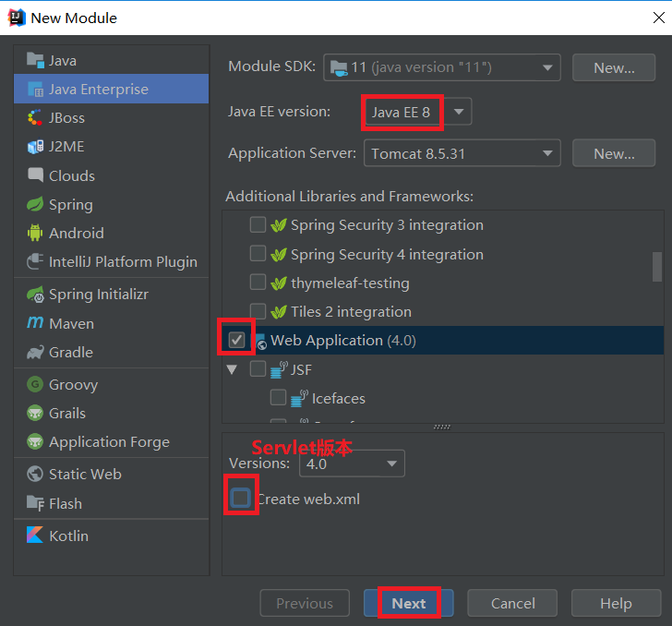Check the JSF framework checkbox
The image size is (672, 626).
(x=258, y=368)
